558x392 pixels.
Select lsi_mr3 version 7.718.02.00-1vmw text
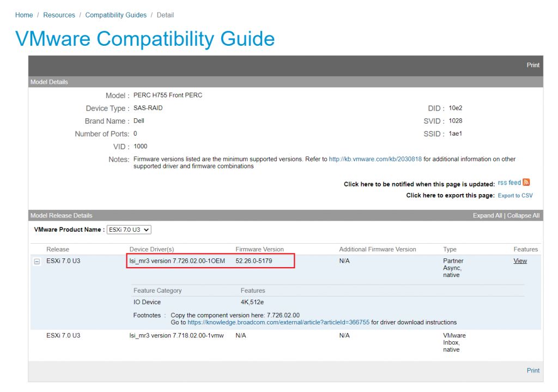click(177, 335)
